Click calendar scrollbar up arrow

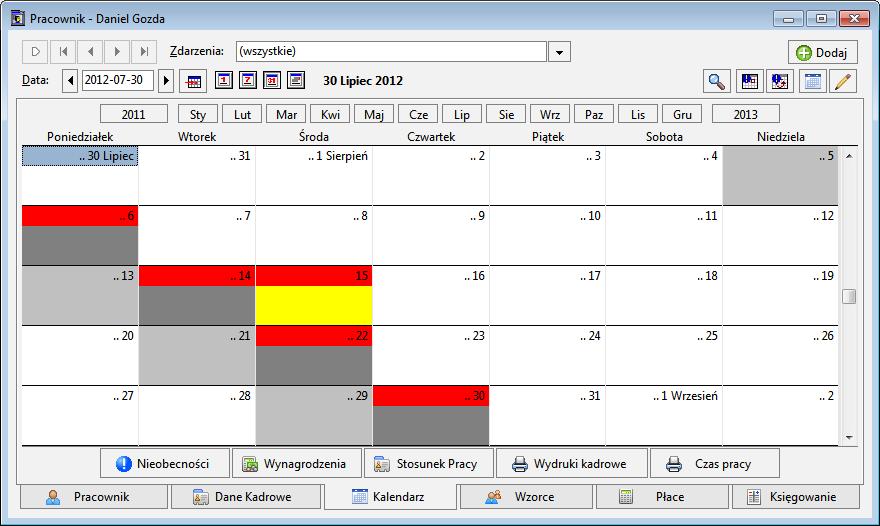(849, 155)
